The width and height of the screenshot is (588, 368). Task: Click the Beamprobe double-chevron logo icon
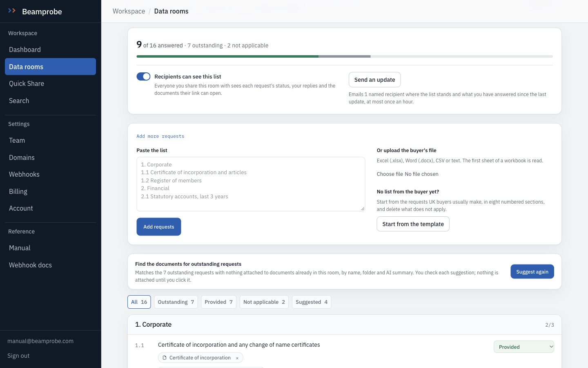12,11
